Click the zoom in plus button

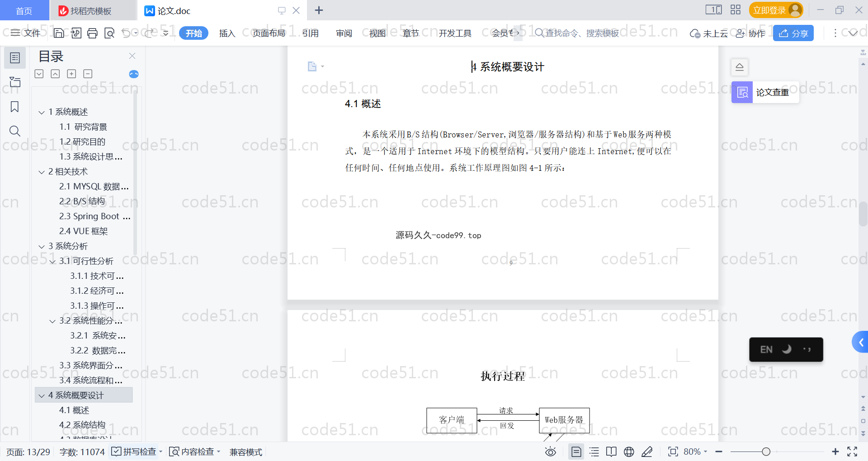(x=835, y=452)
